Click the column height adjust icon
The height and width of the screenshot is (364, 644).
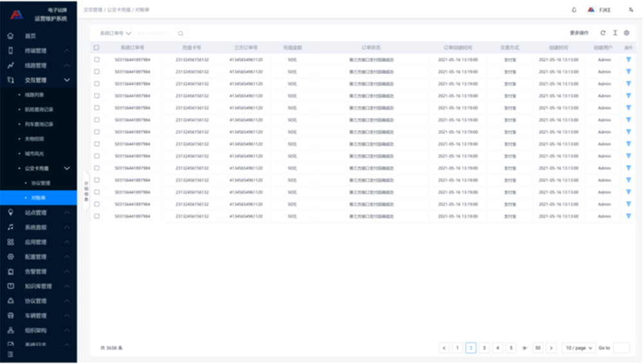pyautogui.click(x=615, y=33)
